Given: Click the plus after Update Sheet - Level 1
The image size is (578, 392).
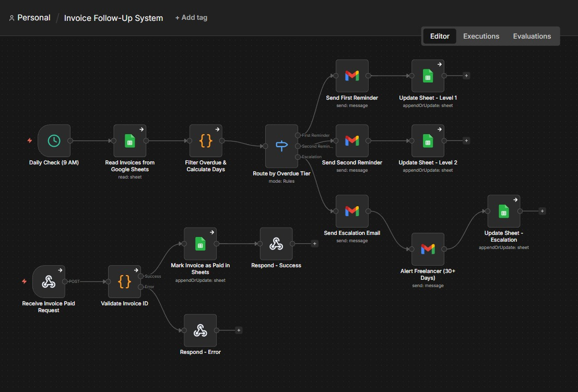Looking at the screenshot, I should 466,76.
